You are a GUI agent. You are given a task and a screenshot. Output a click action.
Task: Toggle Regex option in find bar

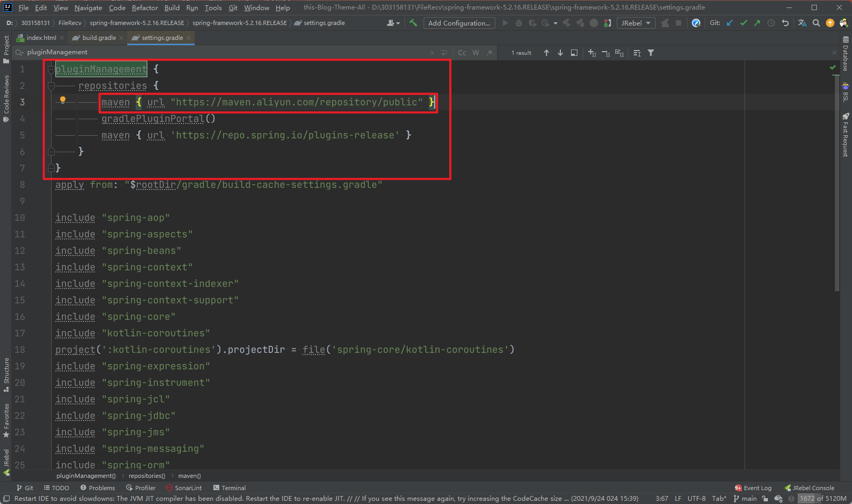pyautogui.click(x=490, y=53)
